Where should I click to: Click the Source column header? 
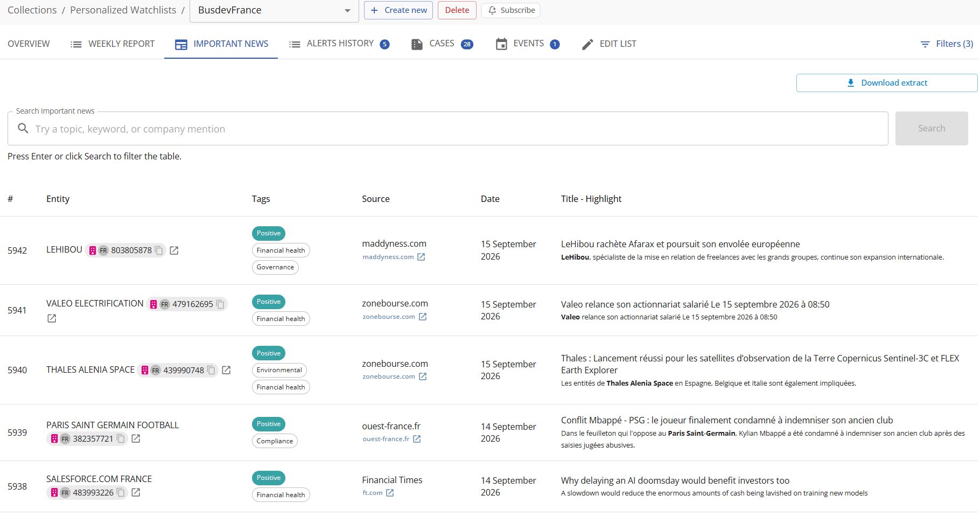376,199
